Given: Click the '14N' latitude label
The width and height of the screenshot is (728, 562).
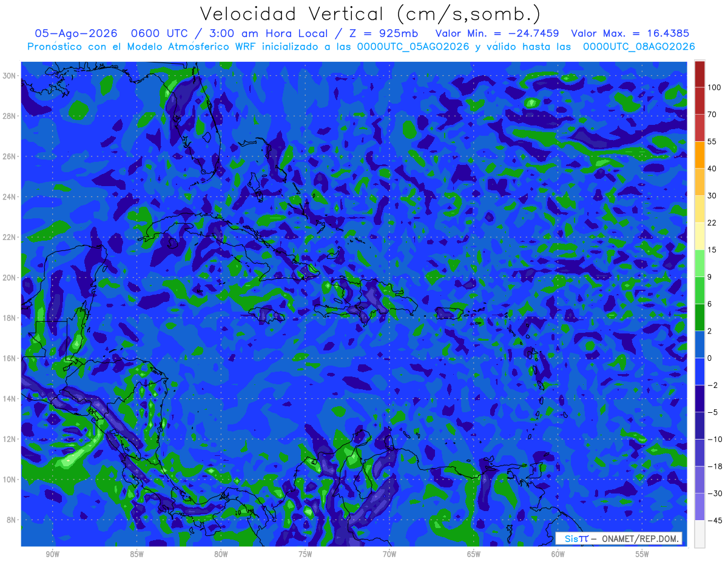Looking at the screenshot, I should tap(10, 399).
